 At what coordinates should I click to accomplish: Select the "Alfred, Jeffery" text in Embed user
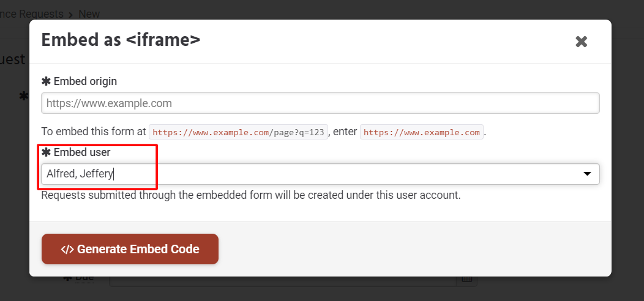80,174
